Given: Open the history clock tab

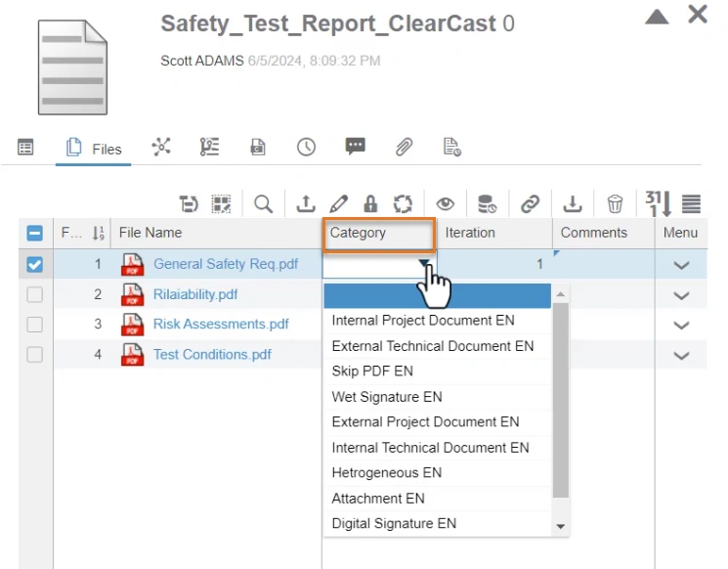Looking at the screenshot, I should tap(306, 147).
